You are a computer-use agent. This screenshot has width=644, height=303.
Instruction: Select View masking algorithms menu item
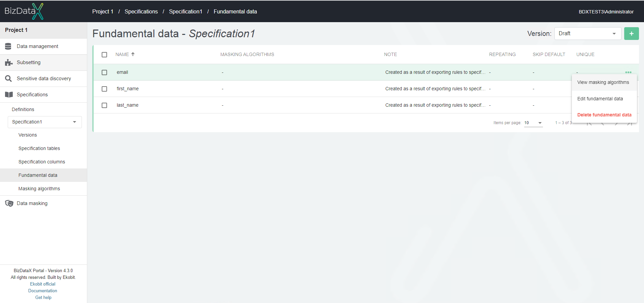pyautogui.click(x=604, y=82)
